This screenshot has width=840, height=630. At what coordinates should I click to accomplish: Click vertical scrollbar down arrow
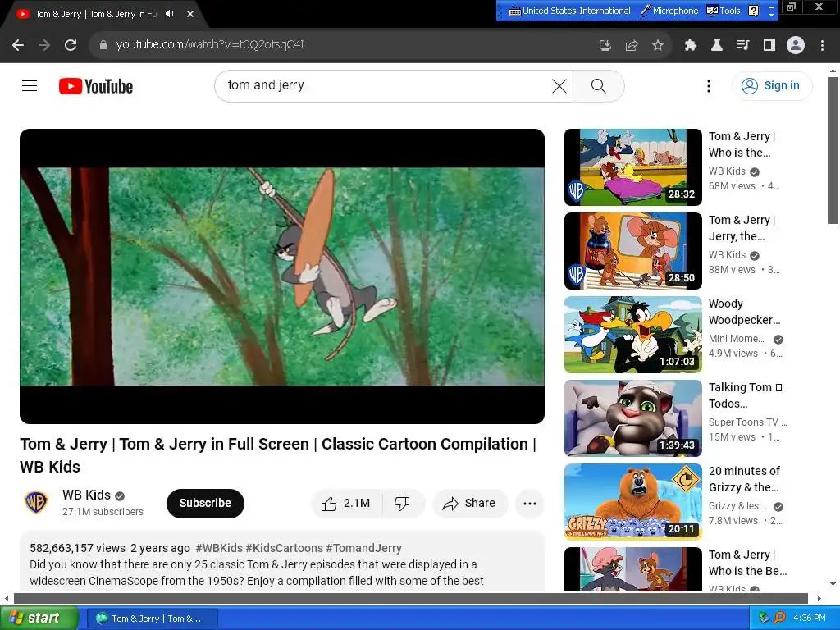tap(833, 584)
